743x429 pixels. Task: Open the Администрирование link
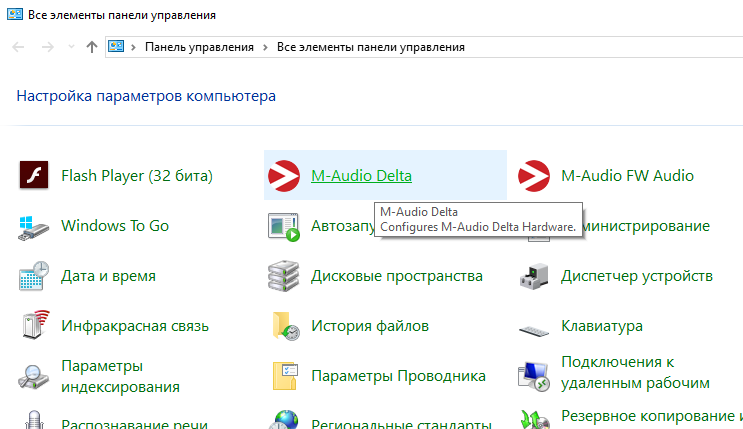click(x=646, y=226)
